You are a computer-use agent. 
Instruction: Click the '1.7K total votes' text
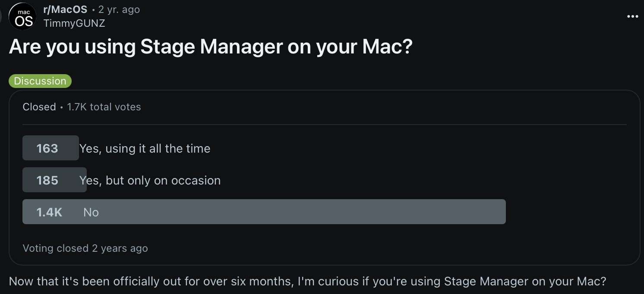(104, 107)
